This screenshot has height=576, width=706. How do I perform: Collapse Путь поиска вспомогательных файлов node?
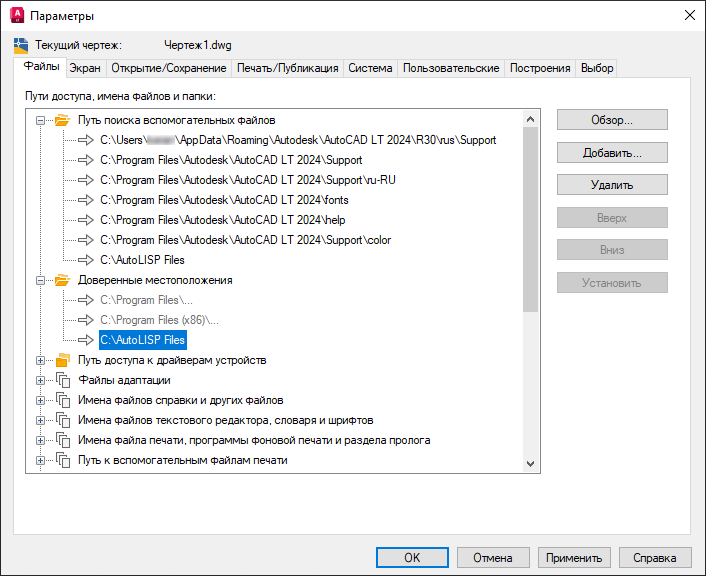41,120
